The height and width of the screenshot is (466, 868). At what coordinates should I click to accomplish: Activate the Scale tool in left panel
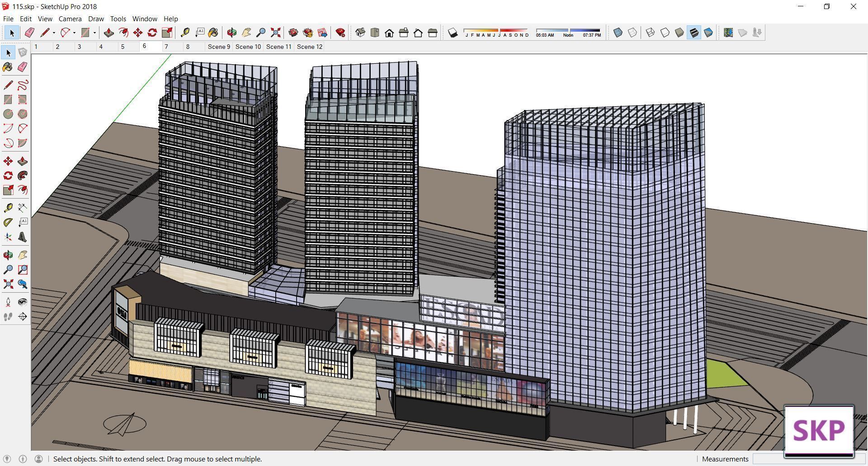coord(8,190)
